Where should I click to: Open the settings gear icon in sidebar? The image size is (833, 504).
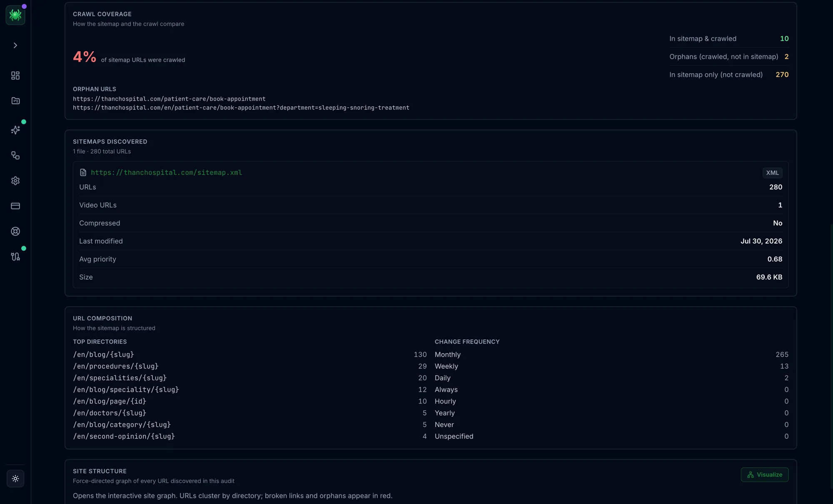pos(15,181)
